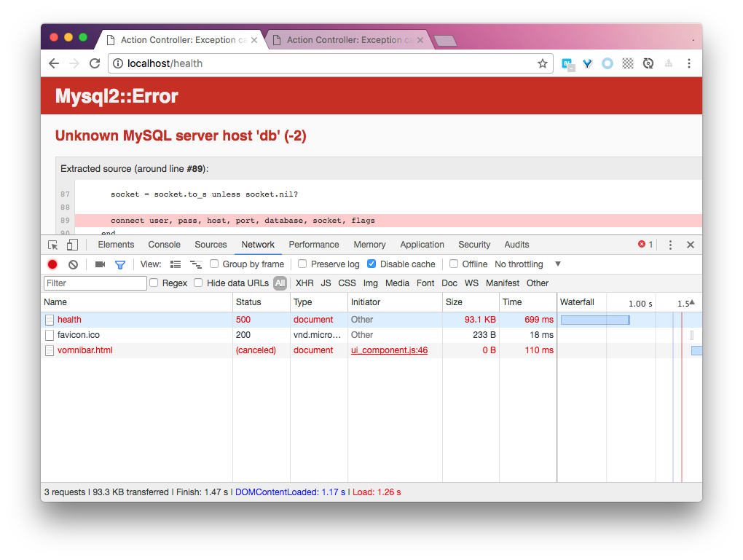Close the second Action Controller tab

(x=420, y=40)
